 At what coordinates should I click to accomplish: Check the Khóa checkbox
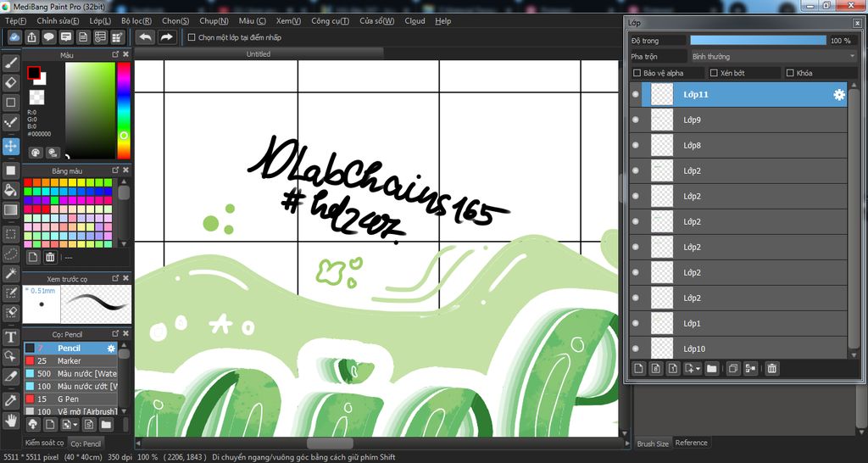pos(790,73)
